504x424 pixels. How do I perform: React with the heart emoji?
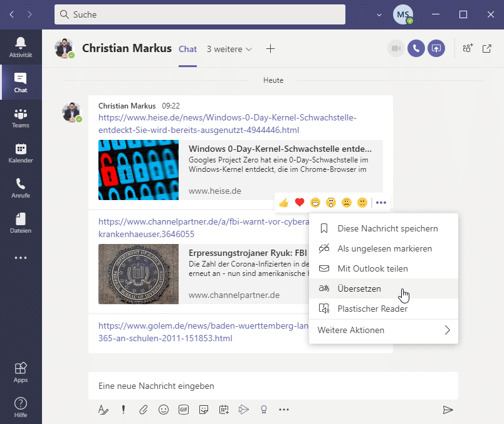(x=299, y=203)
